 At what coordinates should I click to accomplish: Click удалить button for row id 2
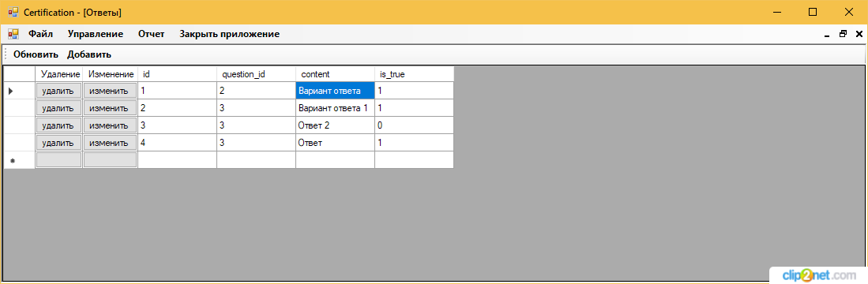(58, 108)
